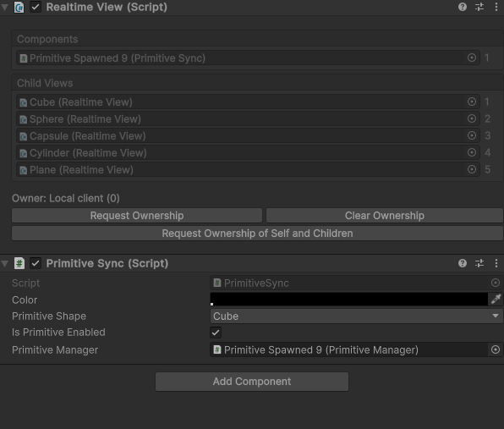The height and width of the screenshot is (429, 504).
Task: Uncheck Is Primitive Enabled
Action: click(x=216, y=333)
